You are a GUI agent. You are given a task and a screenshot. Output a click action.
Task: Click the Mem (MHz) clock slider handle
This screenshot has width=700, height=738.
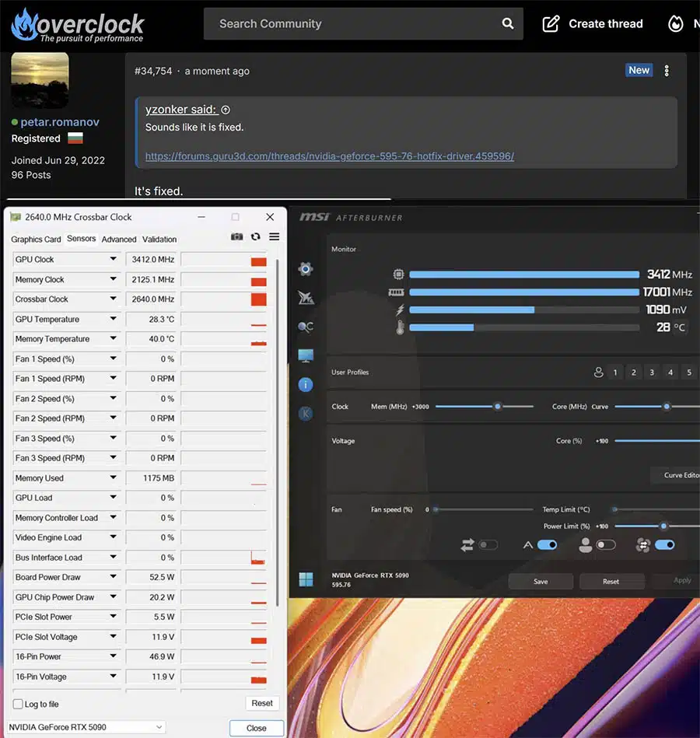498,407
